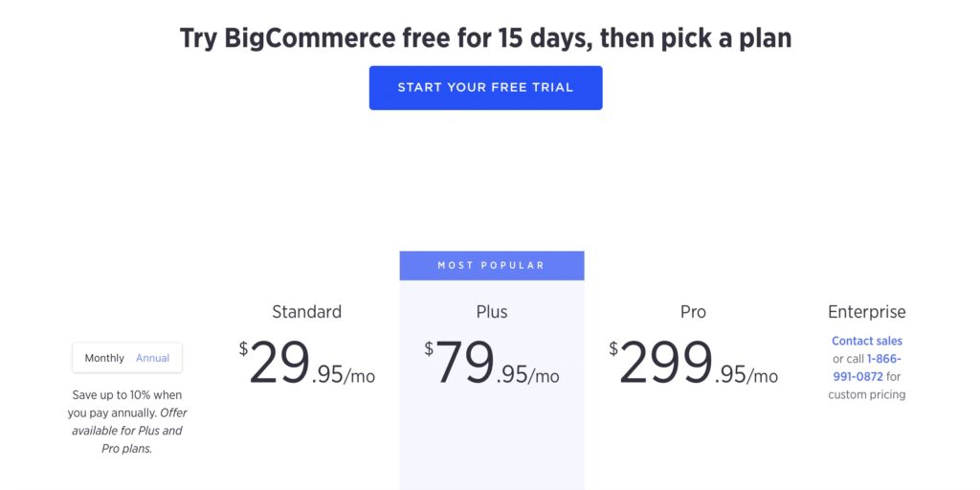The width and height of the screenshot is (980, 490).
Task: Switch billing to Monthly
Action: 104,358
